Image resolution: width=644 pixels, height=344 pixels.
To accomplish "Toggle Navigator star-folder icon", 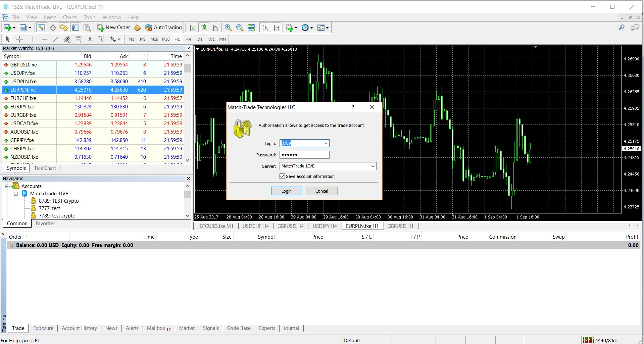I will tap(64, 28).
